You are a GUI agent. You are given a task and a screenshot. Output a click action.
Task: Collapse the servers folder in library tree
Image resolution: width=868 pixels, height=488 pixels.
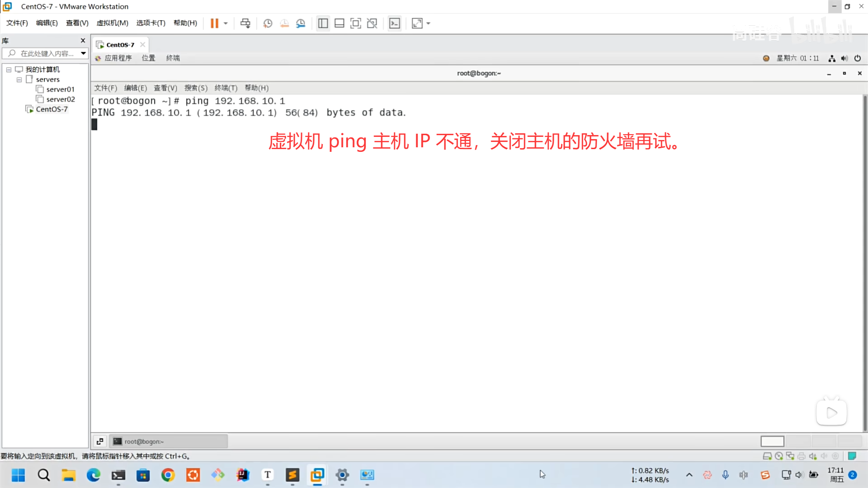pos(19,80)
